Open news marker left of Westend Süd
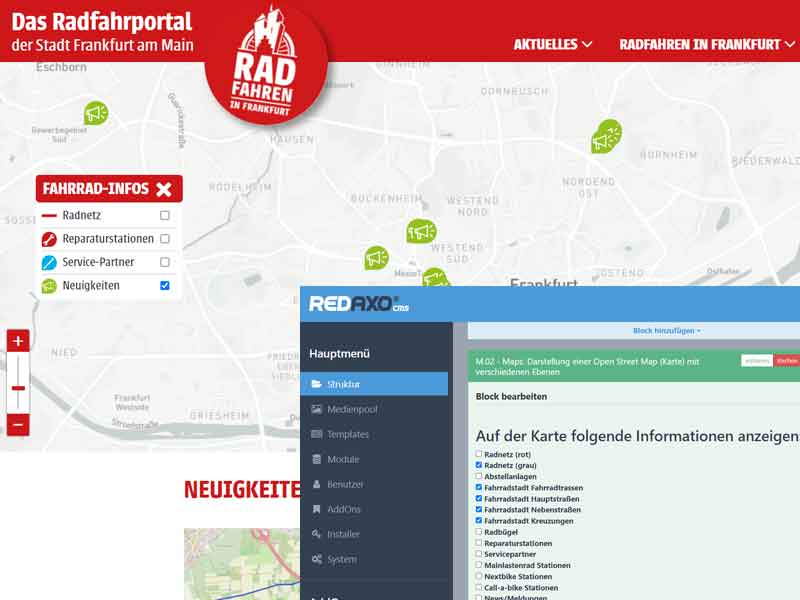This screenshot has height=600, width=800. (x=377, y=258)
